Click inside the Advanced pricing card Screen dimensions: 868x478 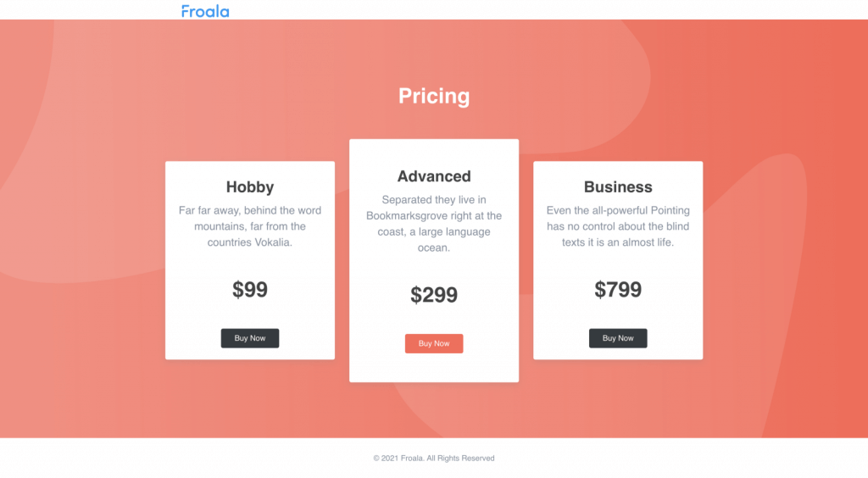coord(434,260)
